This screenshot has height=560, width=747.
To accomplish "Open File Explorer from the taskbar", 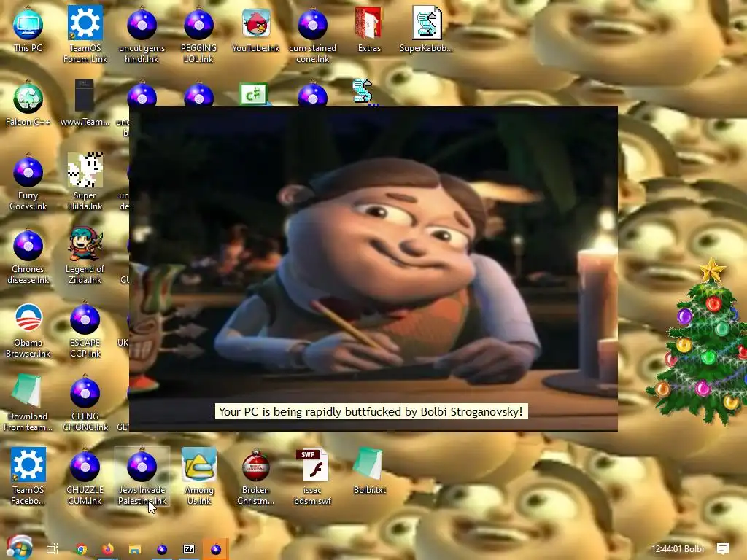I will coord(135,550).
